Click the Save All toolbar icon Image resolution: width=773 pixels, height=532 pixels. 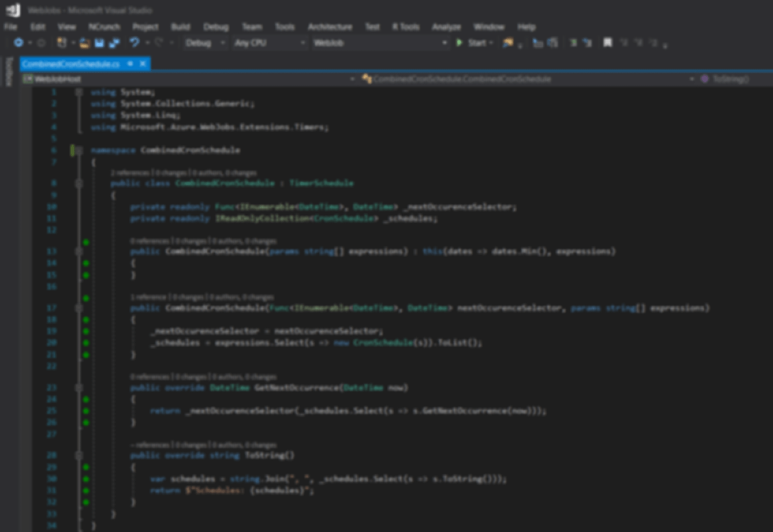click(114, 43)
